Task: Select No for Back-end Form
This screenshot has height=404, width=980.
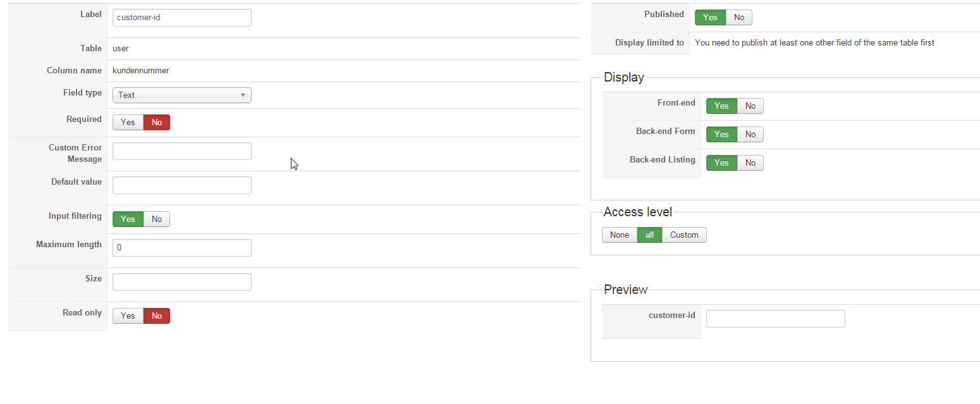Action: [x=750, y=135]
